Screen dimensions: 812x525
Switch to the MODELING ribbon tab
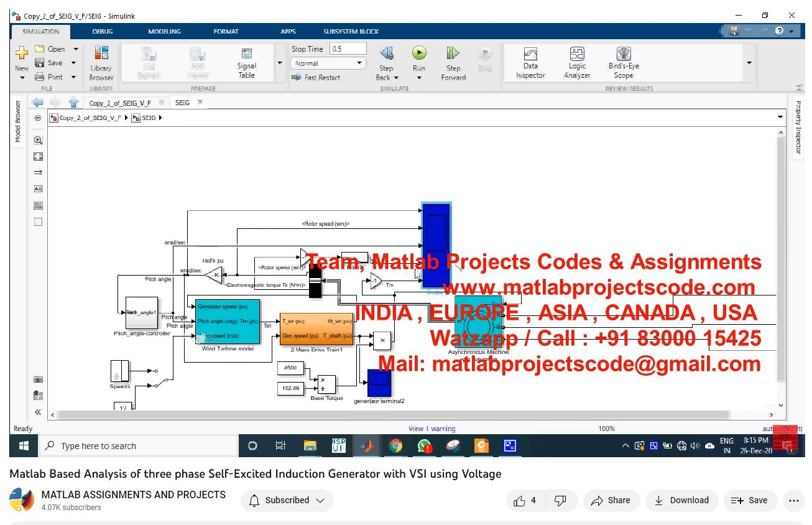164,31
